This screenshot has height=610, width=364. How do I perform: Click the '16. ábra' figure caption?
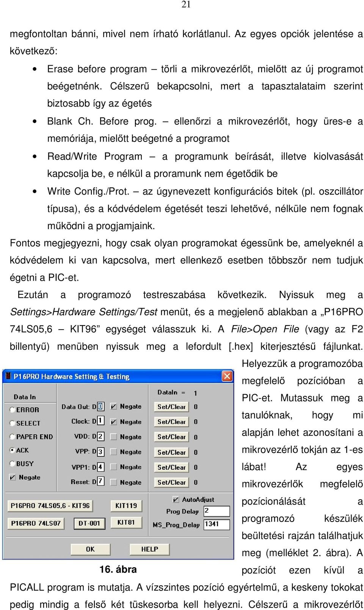[x=118, y=569]
